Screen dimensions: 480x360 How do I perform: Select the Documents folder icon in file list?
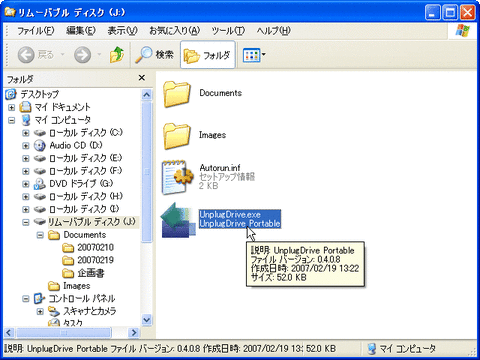[177, 94]
